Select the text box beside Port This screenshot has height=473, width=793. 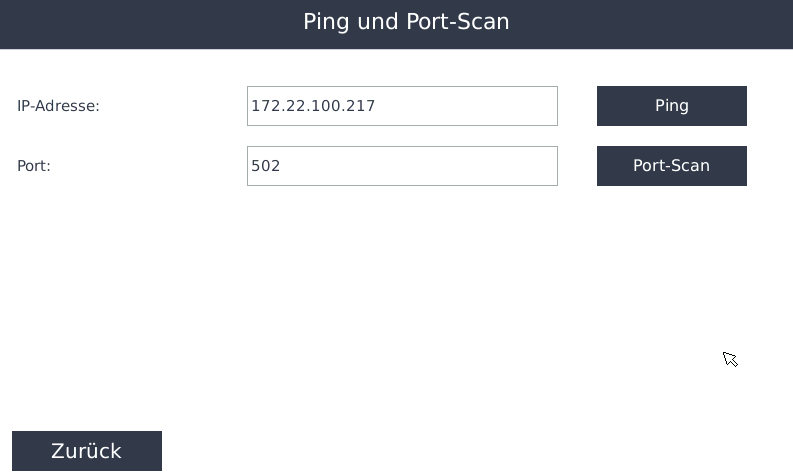402,166
